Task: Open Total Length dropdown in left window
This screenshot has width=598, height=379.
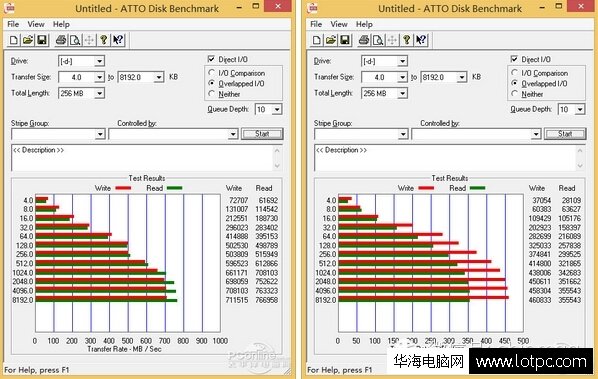Action: coord(99,93)
